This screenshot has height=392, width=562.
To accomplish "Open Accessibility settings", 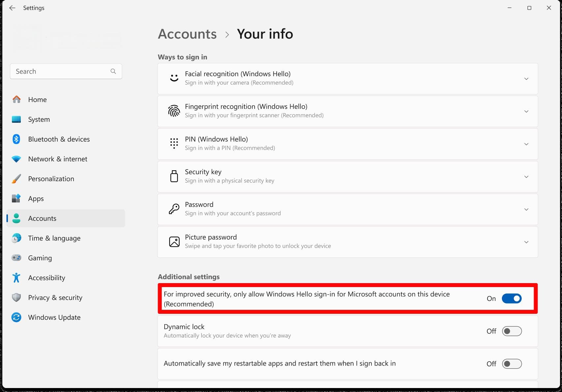I will coord(66,278).
